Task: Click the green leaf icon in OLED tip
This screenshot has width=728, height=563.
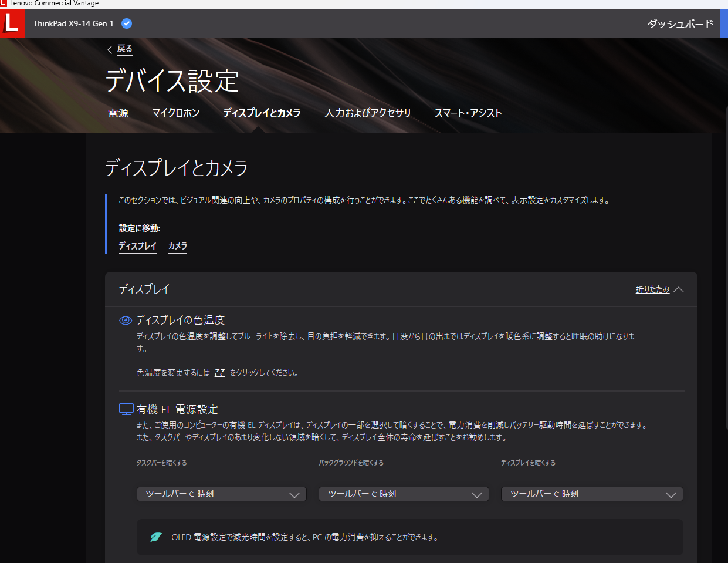Action: 156,537
